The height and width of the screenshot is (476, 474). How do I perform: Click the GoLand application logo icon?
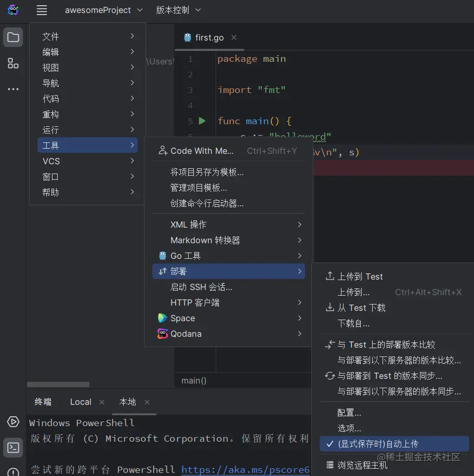[13, 10]
